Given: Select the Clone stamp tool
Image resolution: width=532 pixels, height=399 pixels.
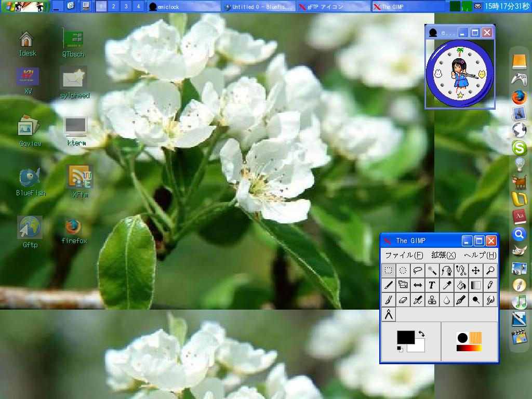Looking at the screenshot, I should (432, 300).
